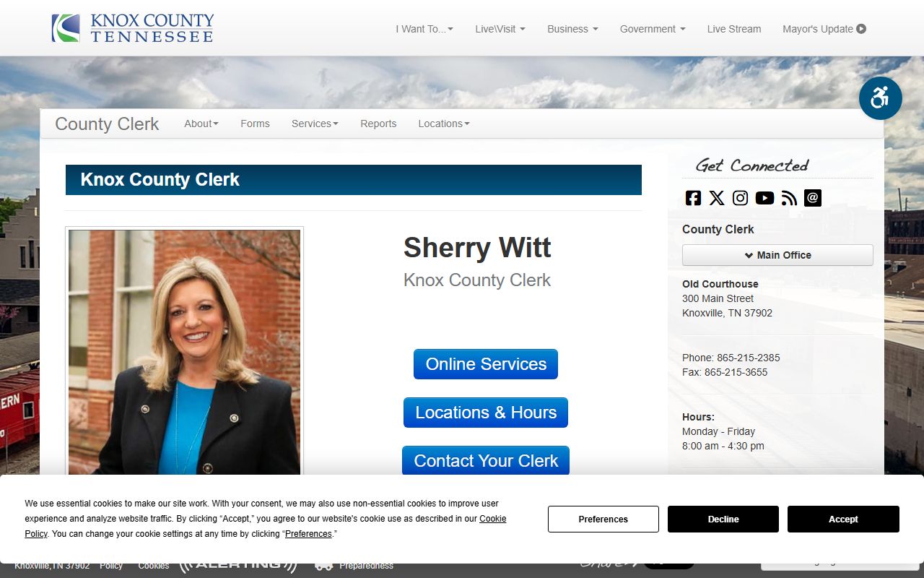Viewport: 924px width, 578px height.
Task: Expand the About dropdown in Clerk navbar
Action: pyautogui.click(x=201, y=124)
